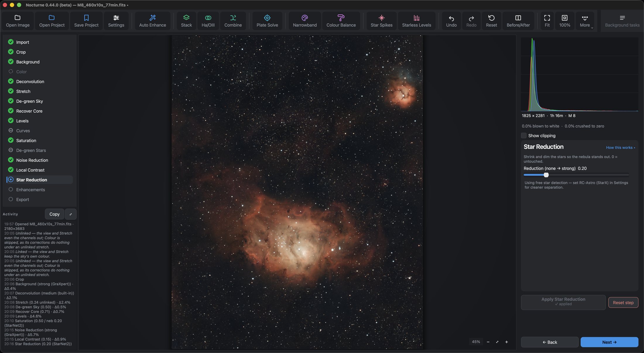Open the Combine tool
The height and width of the screenshot is (353, 644).
coord(233,21)
